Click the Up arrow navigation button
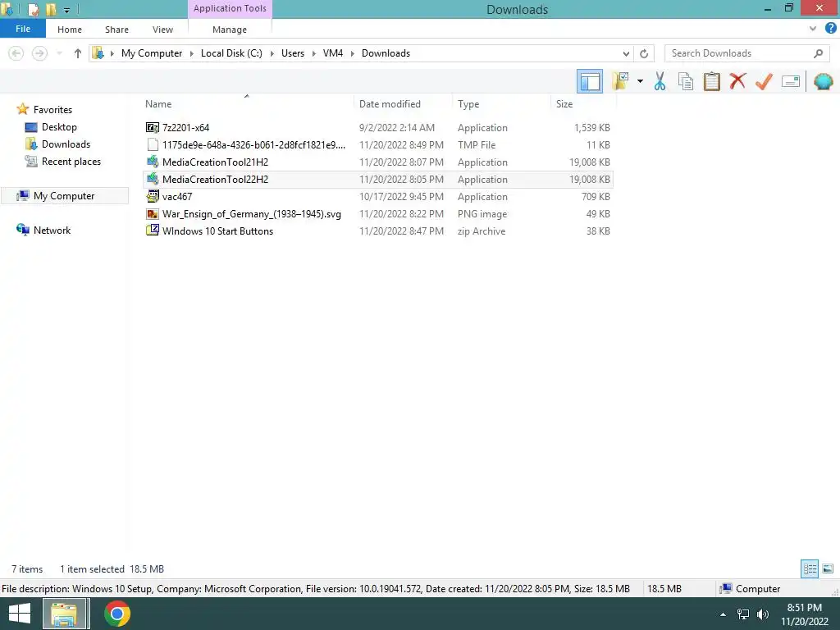Viewport: 840px width, 630px height. tap(78, 53)
